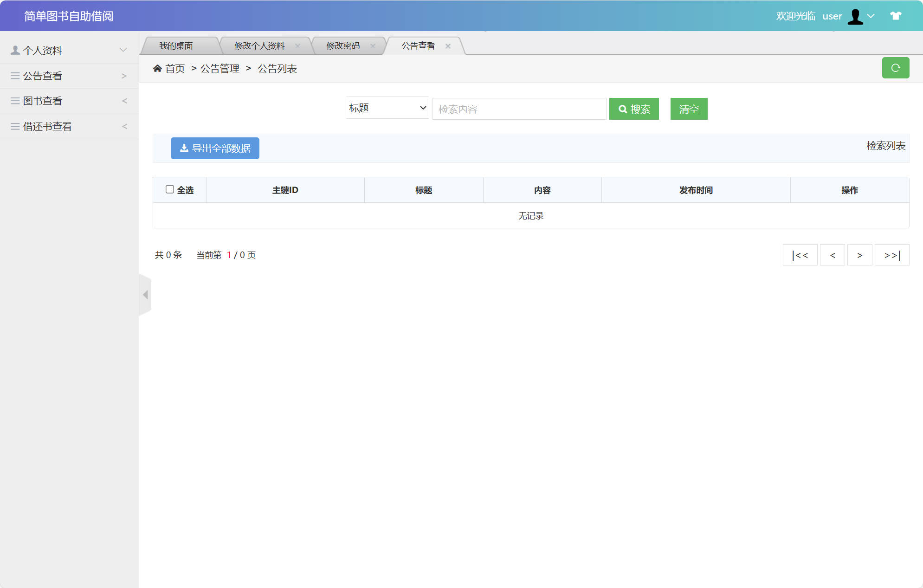Expand the 公告查看 menu chevron

pos(123,75)
